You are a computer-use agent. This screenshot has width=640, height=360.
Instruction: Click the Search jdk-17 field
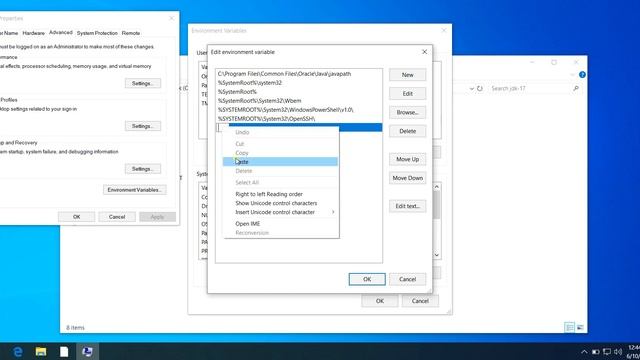[530, 88]
